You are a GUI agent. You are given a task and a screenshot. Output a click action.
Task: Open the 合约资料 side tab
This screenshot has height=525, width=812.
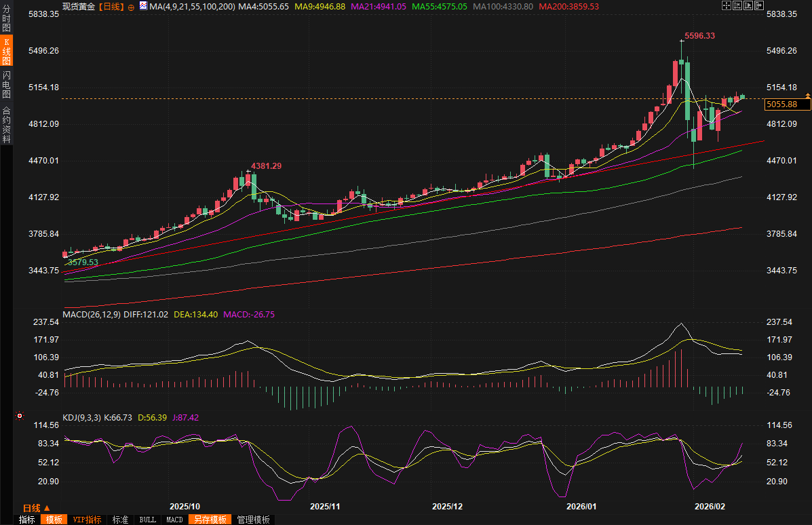[6, 124]
